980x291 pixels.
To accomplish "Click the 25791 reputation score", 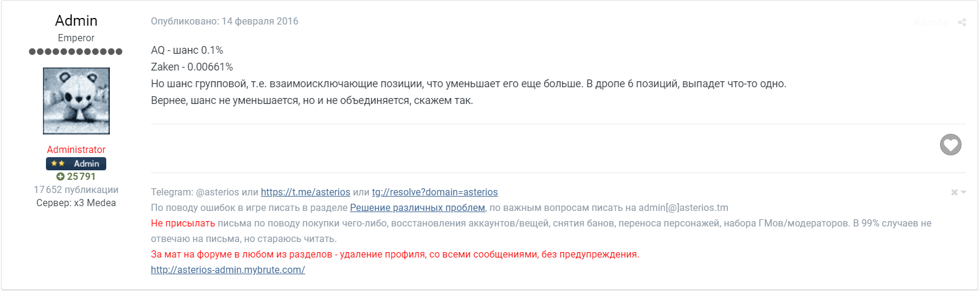I will [81, 177].
